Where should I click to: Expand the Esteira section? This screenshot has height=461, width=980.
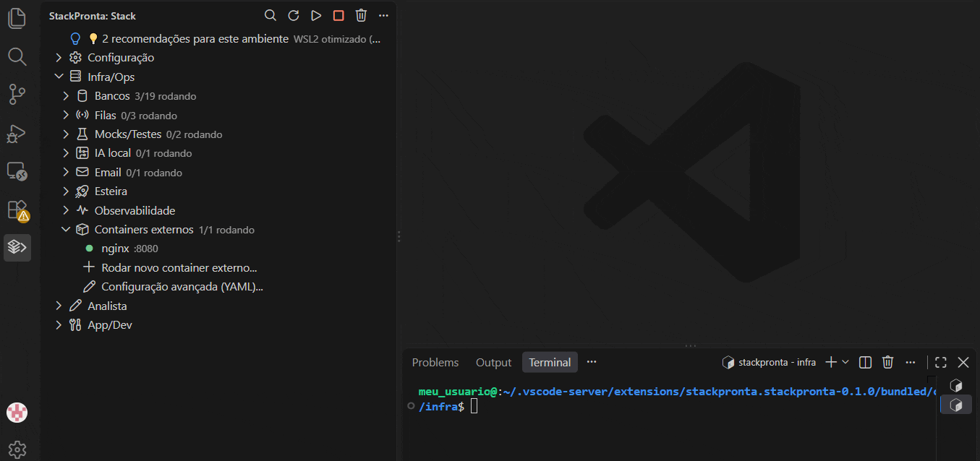66,191
